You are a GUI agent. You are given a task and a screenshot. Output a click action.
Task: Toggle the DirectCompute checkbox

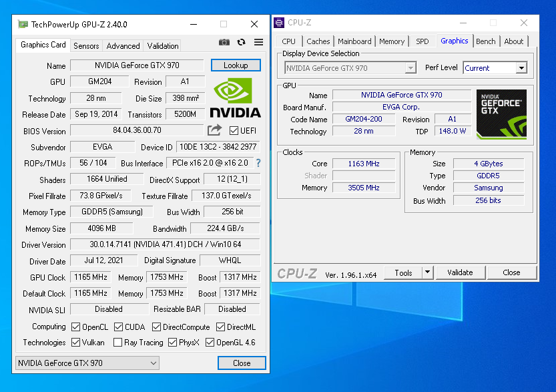[x=156, y=327]
